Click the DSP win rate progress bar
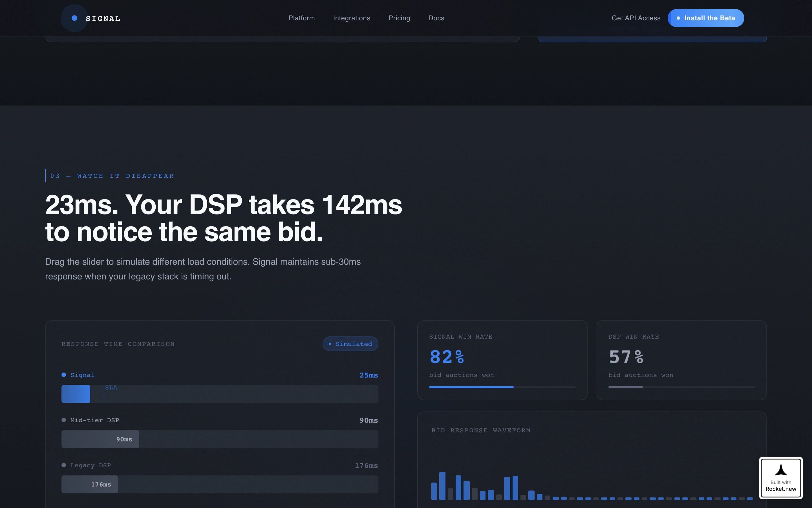The width and height of the screenshot is (812, 508). pos(681,387)
